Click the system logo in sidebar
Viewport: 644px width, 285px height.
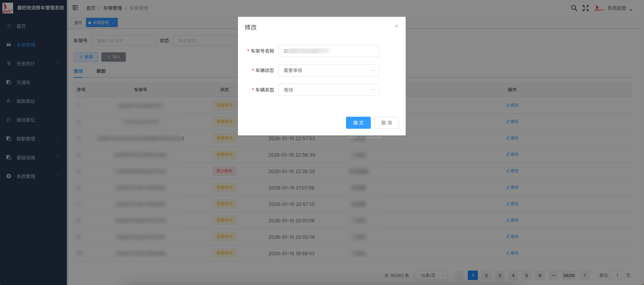[7, 8]
